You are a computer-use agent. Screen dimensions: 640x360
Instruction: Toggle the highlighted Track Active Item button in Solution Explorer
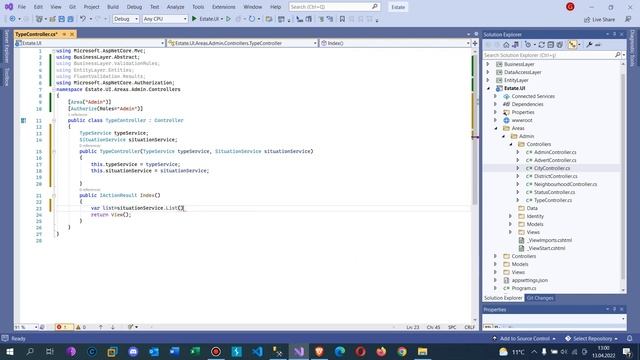(572, 45)
